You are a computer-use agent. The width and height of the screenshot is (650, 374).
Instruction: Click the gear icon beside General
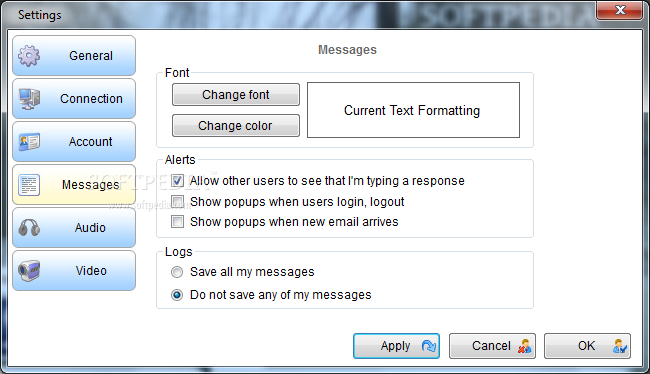pyautogui.click(x=29, y=56)
